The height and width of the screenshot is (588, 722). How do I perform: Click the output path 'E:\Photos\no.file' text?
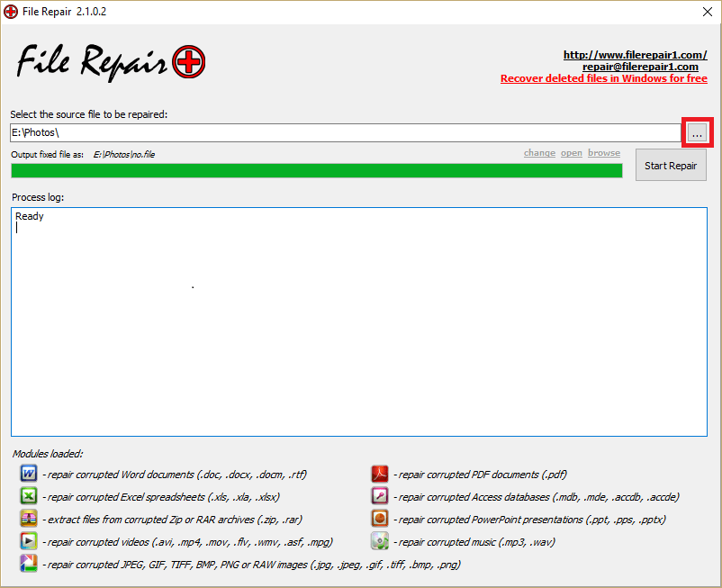click(x=124, y=155)
